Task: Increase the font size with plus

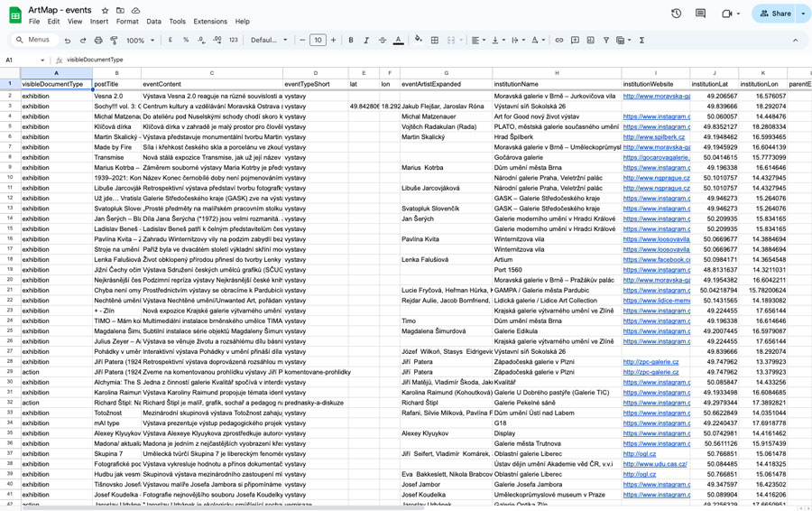Action: [x=333, y=40]
